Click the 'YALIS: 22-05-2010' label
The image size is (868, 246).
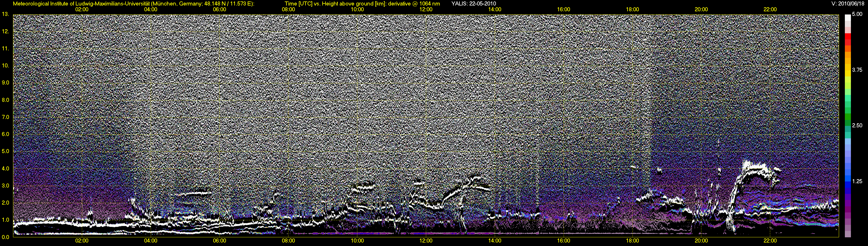pyautogui.click(x=473, y=3)
